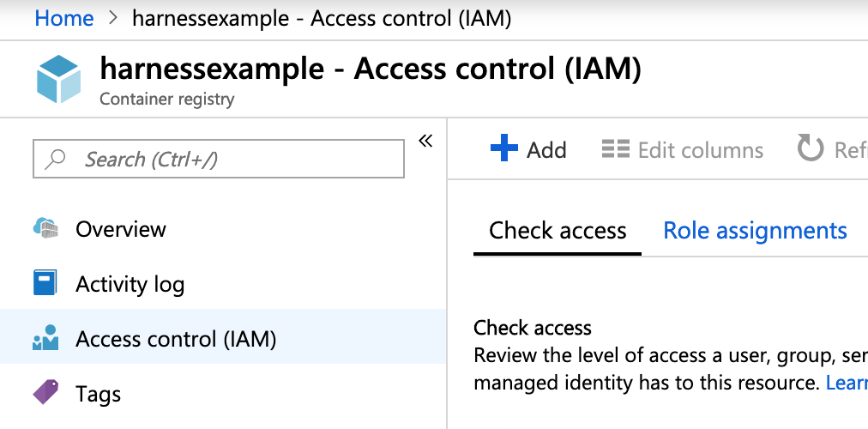The height and width of the screenshot is (429, 868).
Task: Select Access control (IAM) menu item
Action: (222, 336)
